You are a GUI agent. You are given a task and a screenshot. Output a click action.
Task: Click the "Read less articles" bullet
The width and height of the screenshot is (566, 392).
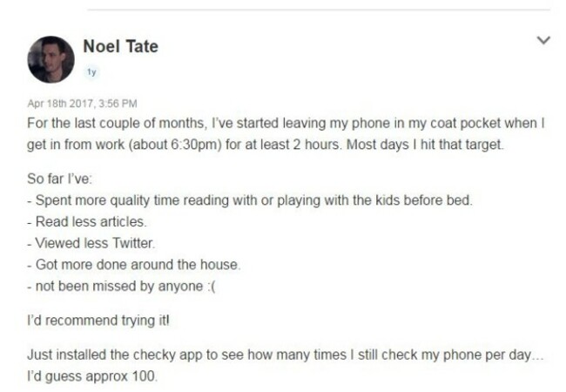[x=87, y=221]
